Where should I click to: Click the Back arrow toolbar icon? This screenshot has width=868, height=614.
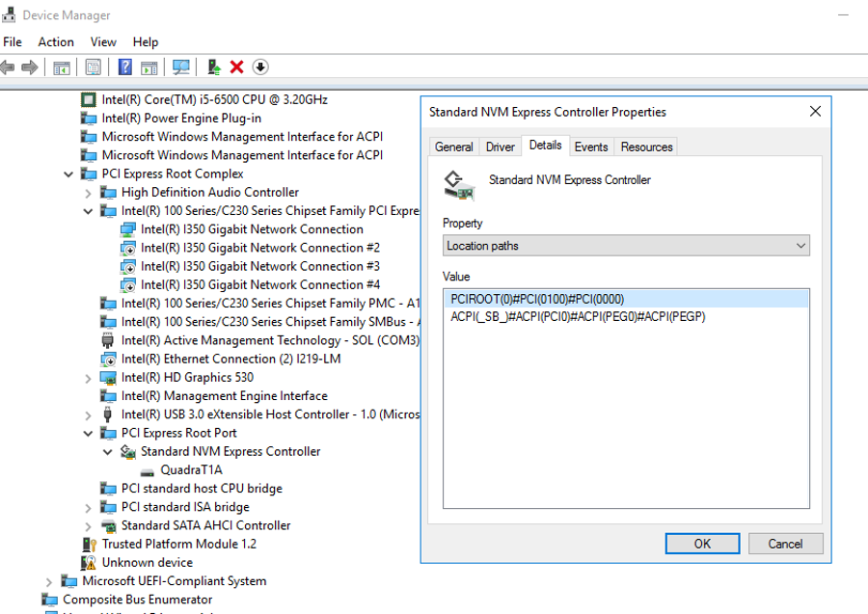[x=8, y=67]
